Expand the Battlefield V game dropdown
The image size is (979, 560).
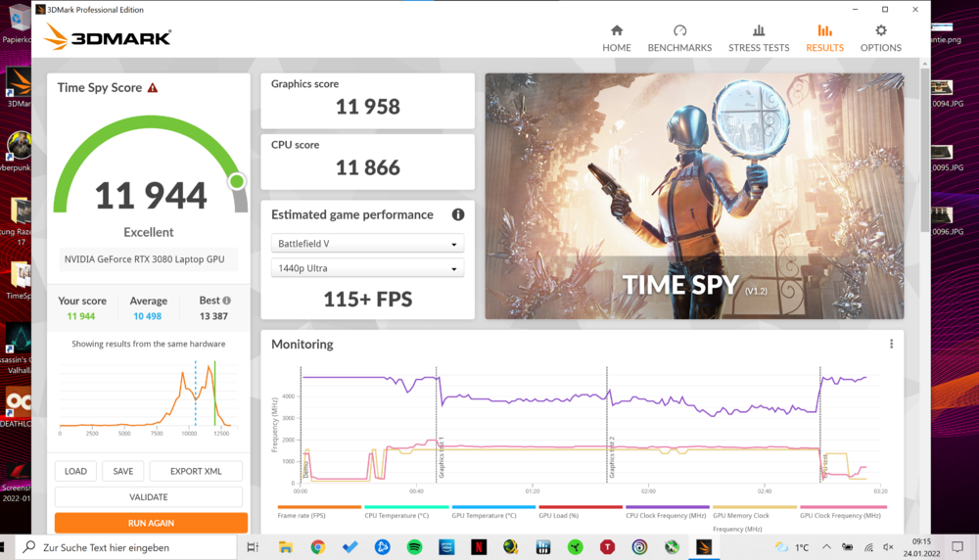click(367, 244)
